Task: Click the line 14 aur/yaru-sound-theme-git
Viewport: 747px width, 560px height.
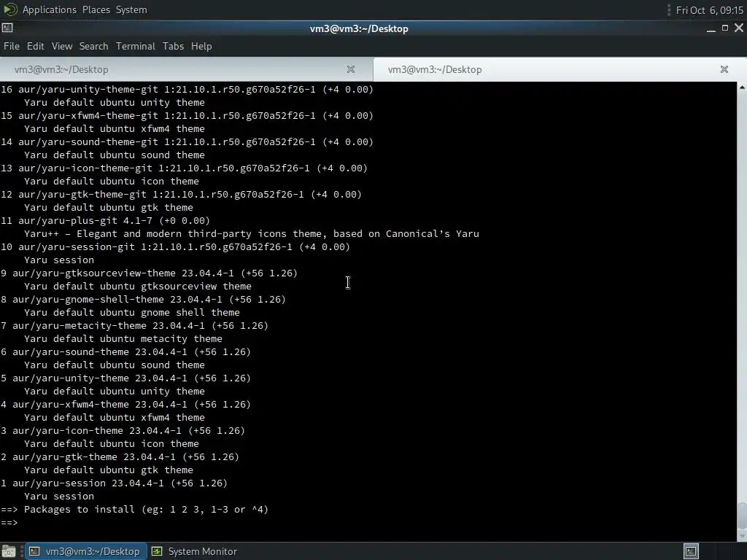Action: point(187,141)
